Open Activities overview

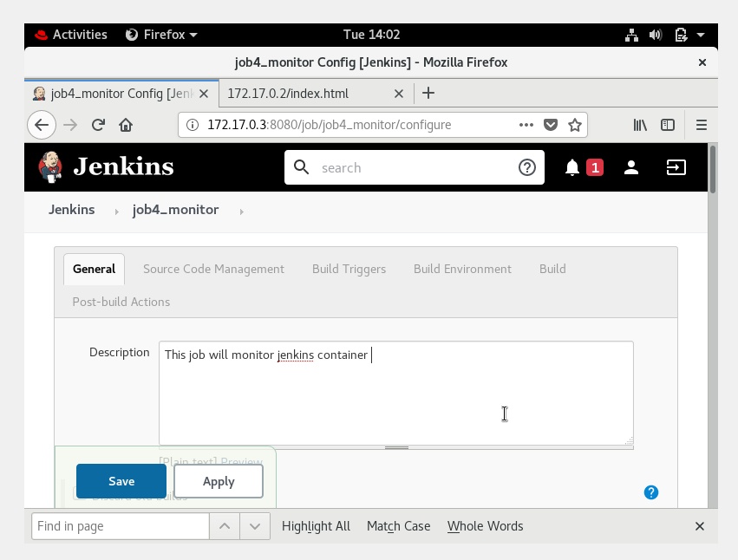pos(70,35)
